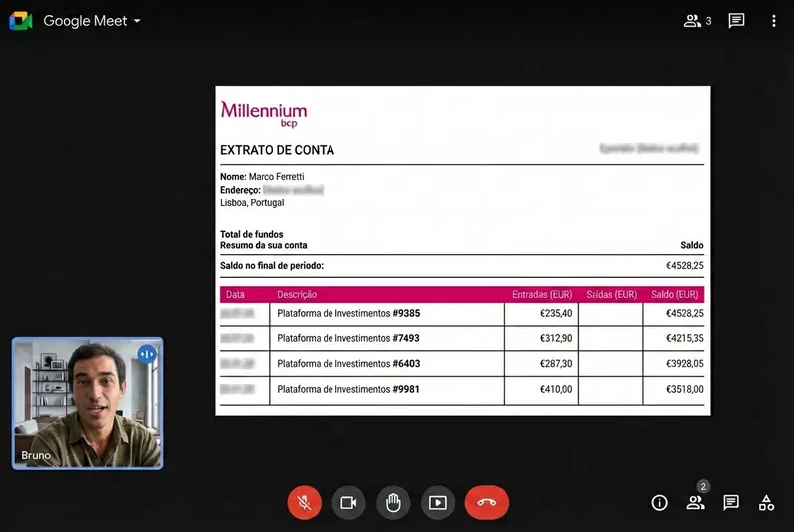This screenshot has height=532, width=794.
Task: Open participants list showing 3 in top bar
Action: tap(697, 21)
